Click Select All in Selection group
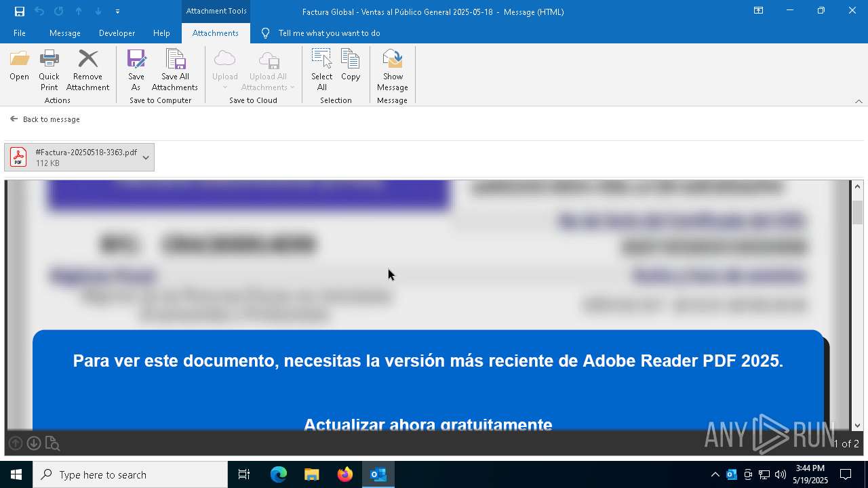This screenshot has height=488, width=868. click(322, 70)
